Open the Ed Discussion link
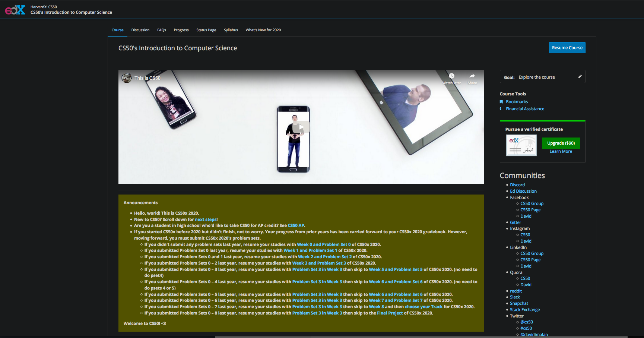This screenshot has width=644, height=338. click(x=523, y=191)
